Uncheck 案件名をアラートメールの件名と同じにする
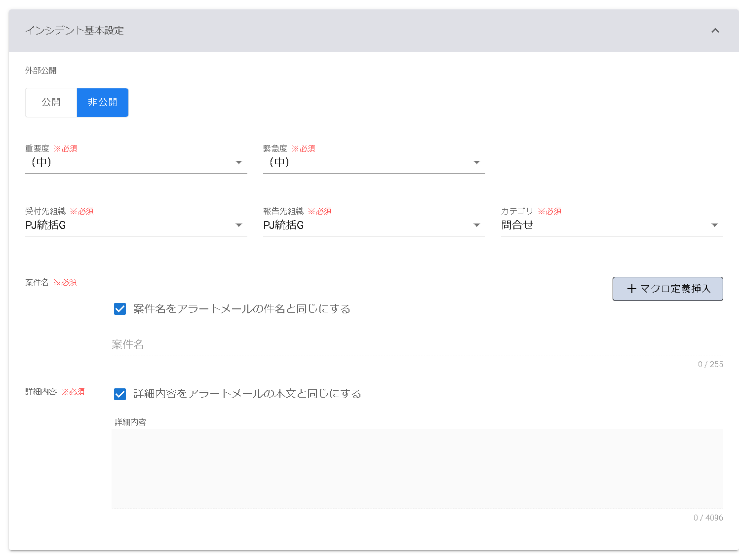The height and width of the screenshot is (560, 739). point(120,309)
